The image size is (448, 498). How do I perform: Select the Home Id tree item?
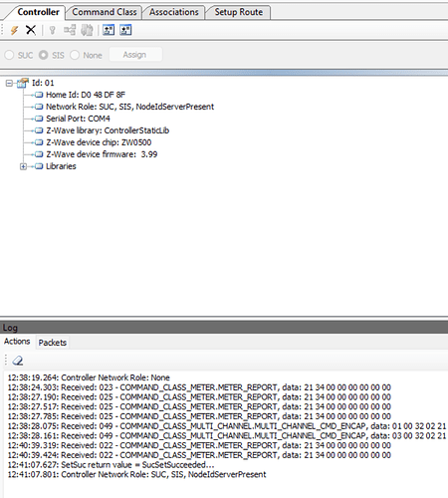pyautogui.click(x=86, y=95)
